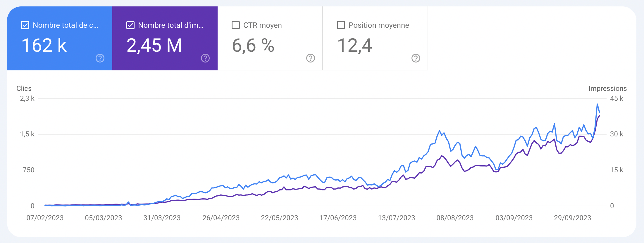Enable the CTR moyen checkbox

click(236, 25)
